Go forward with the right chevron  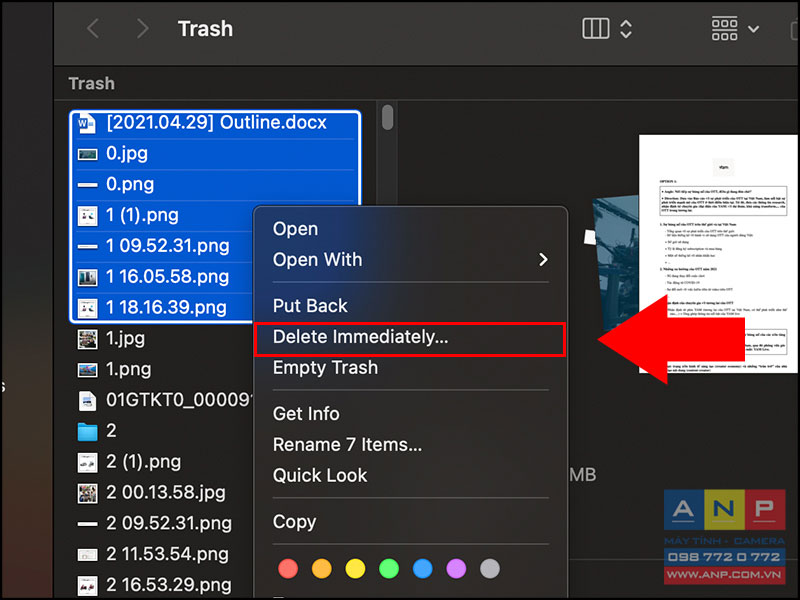pos(143,29)
